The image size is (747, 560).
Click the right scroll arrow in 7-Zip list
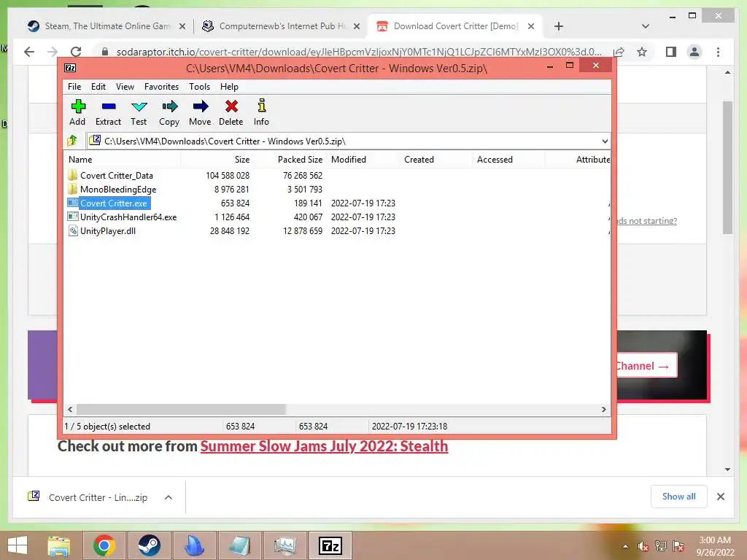pyautogui.click(x=603, y=409)
